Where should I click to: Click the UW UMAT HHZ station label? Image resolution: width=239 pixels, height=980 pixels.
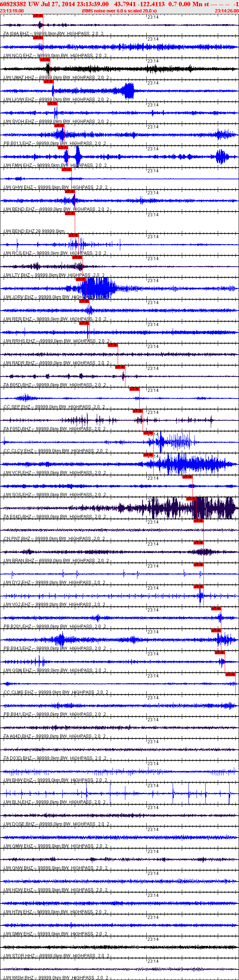56,78
